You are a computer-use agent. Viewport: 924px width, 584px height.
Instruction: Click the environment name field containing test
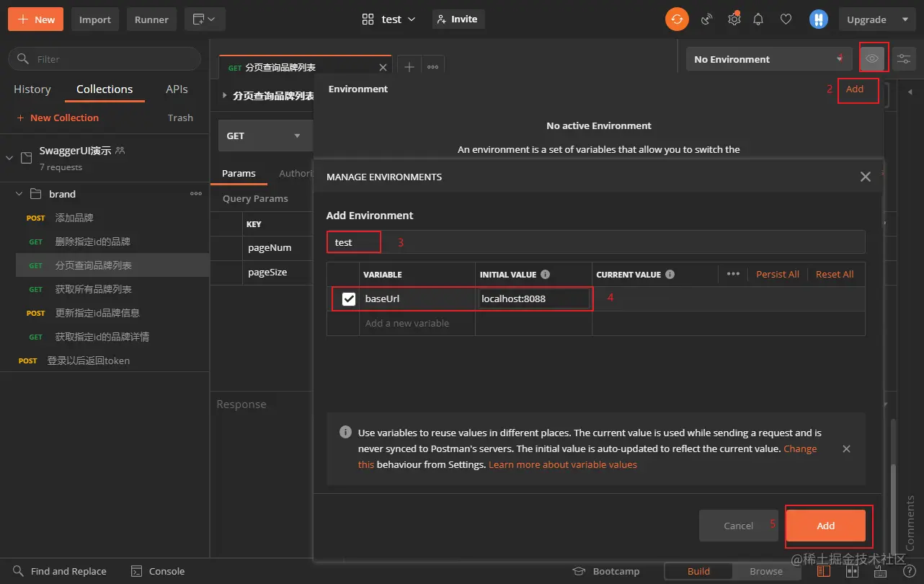(x=595, y=242)
